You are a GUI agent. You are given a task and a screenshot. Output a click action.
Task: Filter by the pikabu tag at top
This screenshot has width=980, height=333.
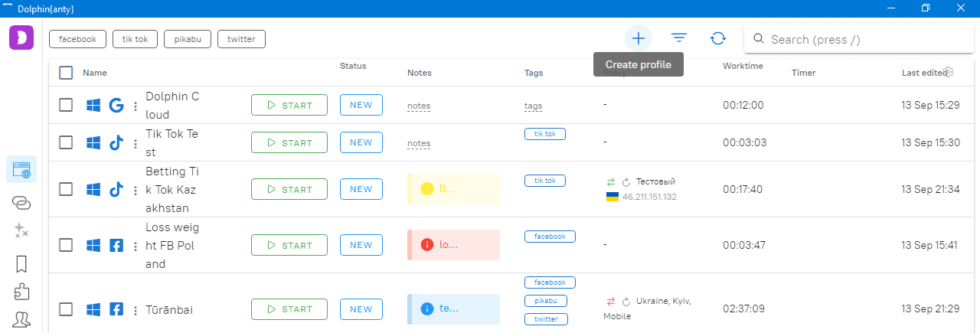187,39
